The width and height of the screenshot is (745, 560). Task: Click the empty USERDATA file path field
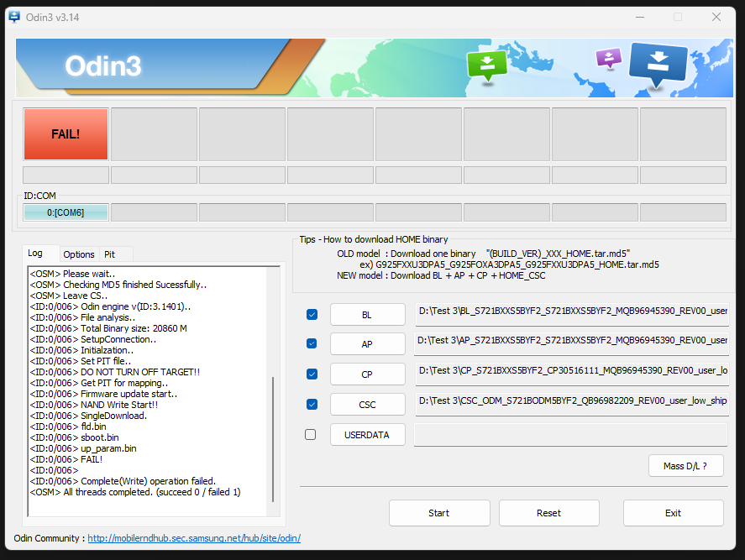570,435
